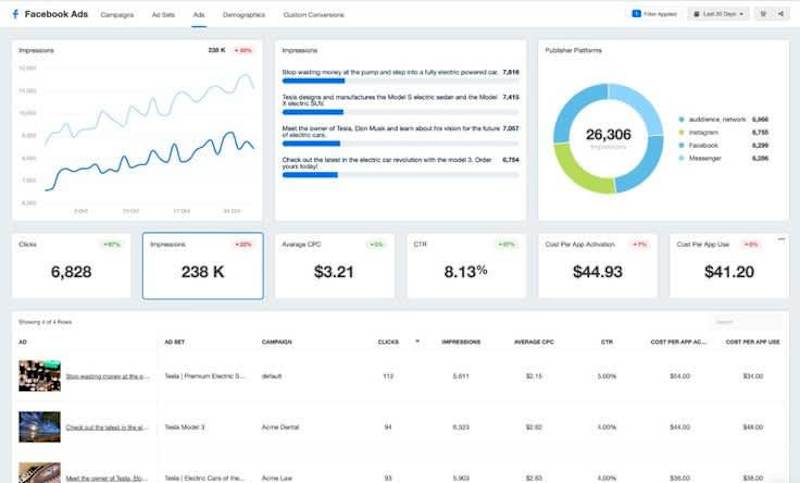Select the Ads tab
800x483 pixels.
tap(199, 15)
